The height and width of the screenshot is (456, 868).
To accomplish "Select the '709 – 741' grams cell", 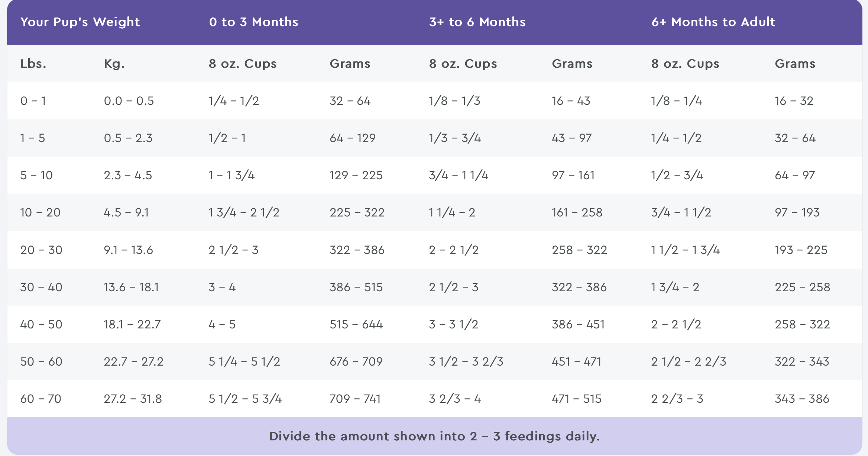I will [355, 399].
